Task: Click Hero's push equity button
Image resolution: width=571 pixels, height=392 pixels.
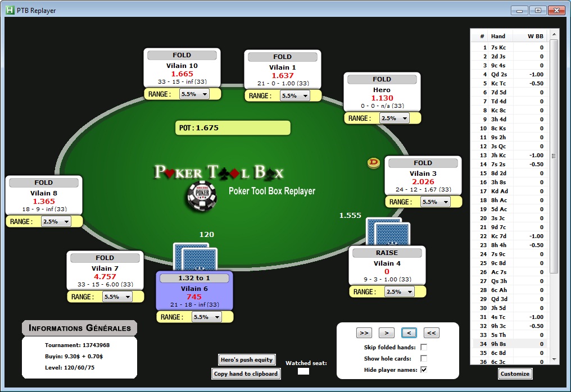Action: coord(247,359)
